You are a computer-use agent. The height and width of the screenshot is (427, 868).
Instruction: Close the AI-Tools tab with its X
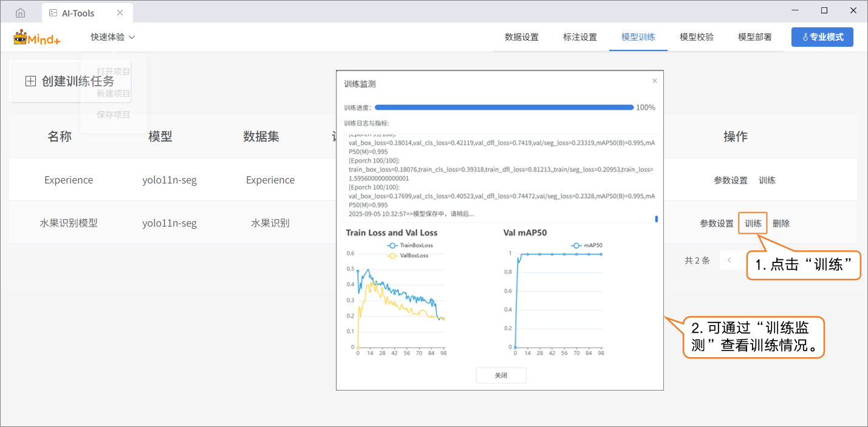120,13
